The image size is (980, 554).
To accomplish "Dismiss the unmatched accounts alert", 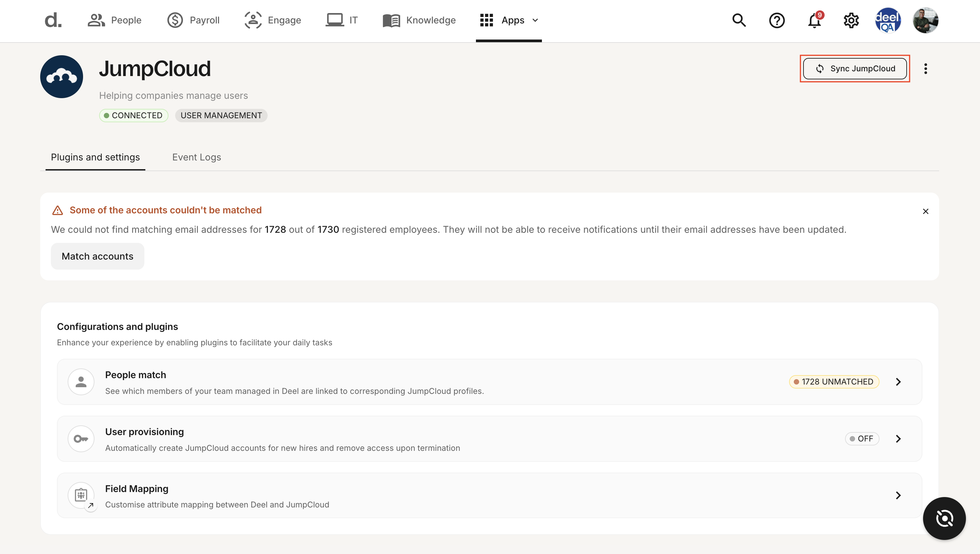I will pyautogui.click(x=926, y=211).
